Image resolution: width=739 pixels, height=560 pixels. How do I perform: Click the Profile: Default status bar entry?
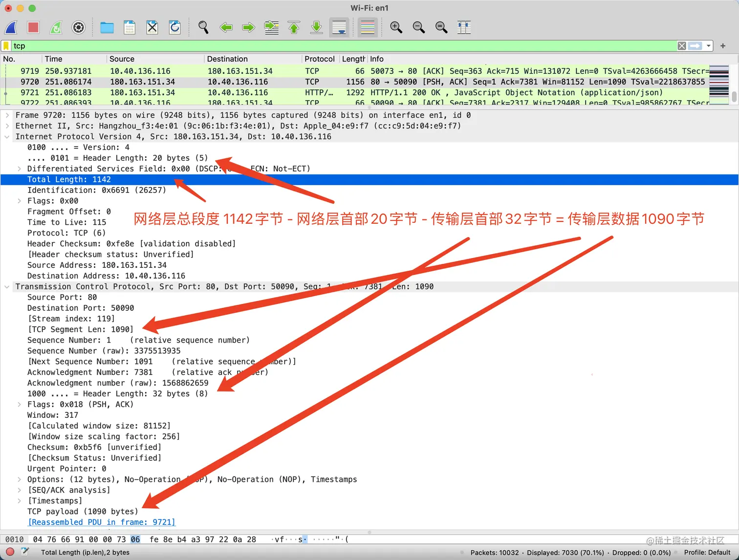click(x=707, y=553)
